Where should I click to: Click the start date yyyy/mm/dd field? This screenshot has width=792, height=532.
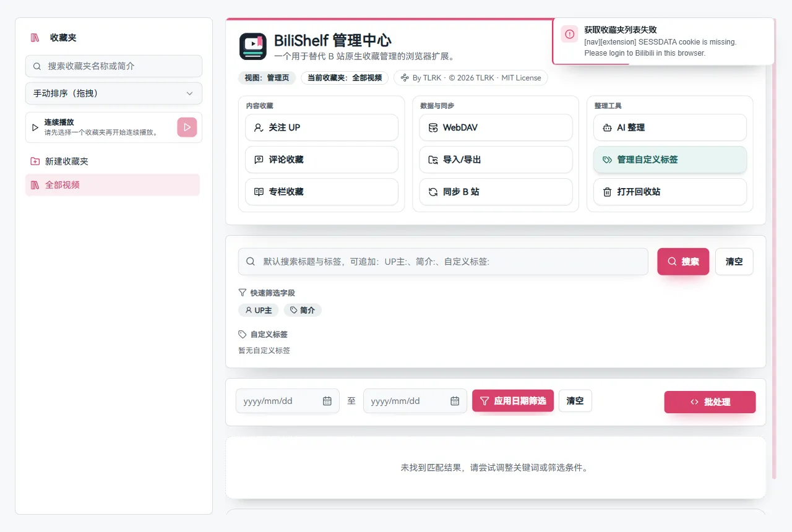pyautogui.click(x=288, y=401)
